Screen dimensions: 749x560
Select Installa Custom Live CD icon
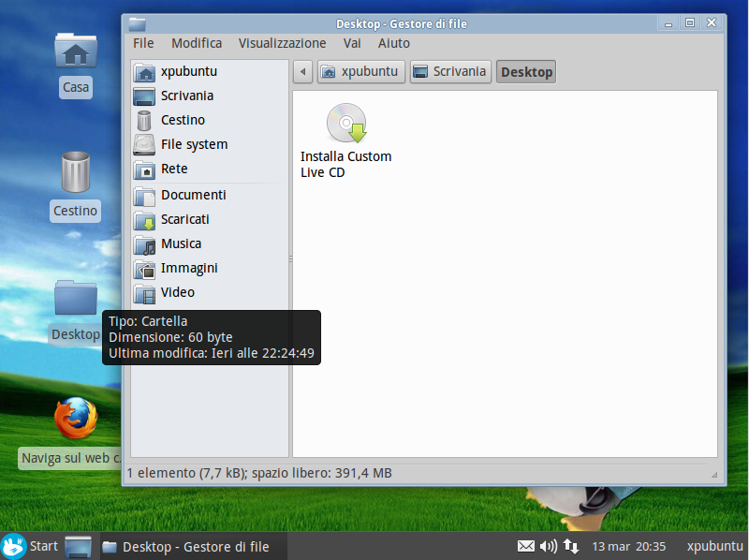(346, 141)
